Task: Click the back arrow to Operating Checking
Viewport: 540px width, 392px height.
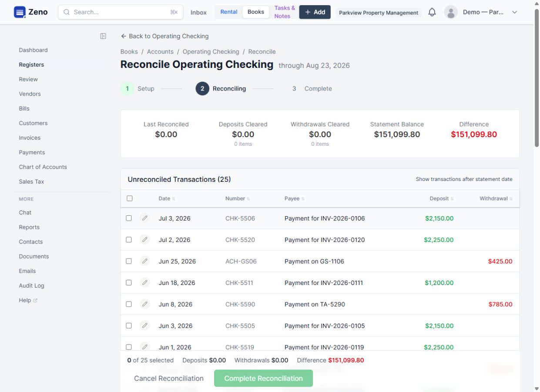Action: point(124,36)
